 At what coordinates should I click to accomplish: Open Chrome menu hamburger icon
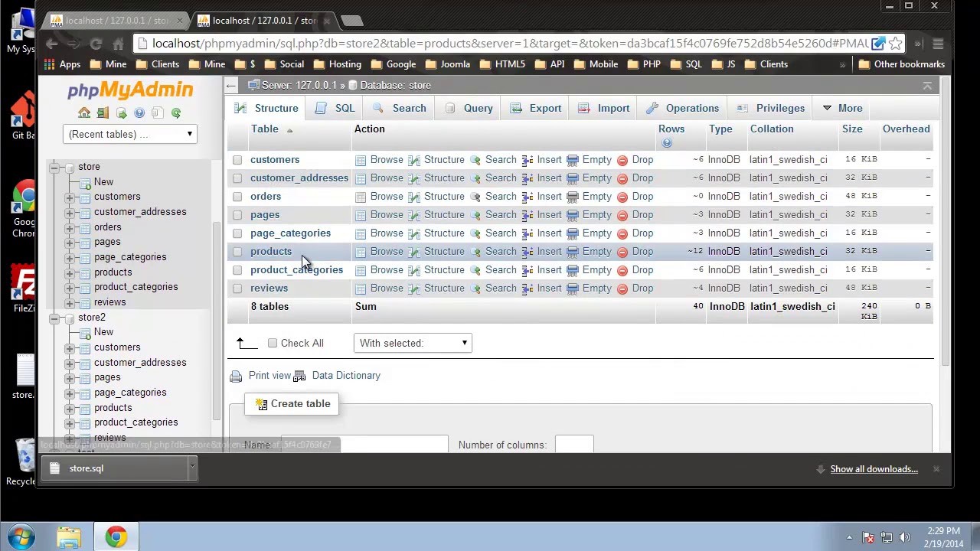[938, 44]
